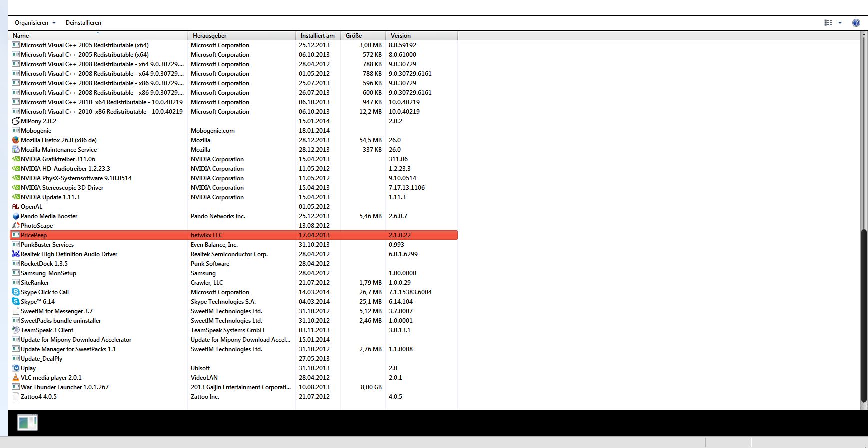Click the Realtek audio driver icon
This screenshot has height=448, width=868.
point(16,254)
